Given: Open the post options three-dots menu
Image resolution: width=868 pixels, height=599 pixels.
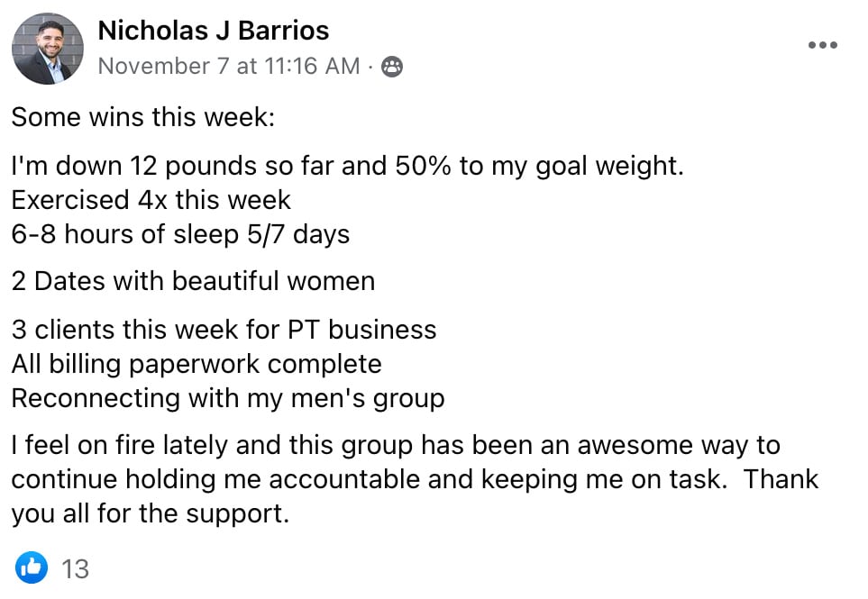Looking at the screenshot, I should click(x=823, y=45).
